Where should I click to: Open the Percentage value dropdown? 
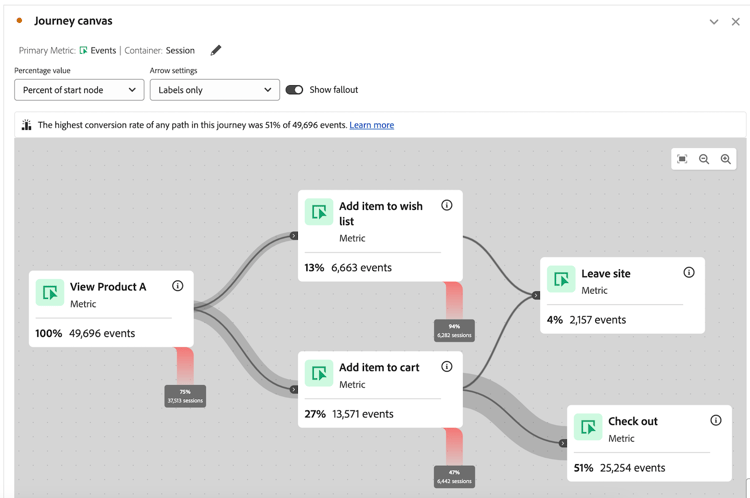(x=79, y=90)
